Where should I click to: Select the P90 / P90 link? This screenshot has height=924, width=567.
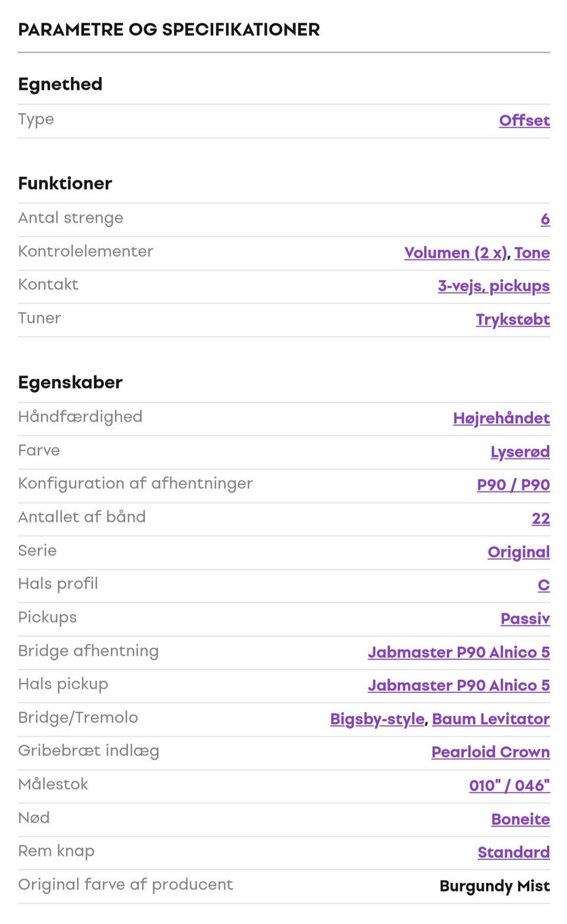pyautogui.click(x=513, y=485)
